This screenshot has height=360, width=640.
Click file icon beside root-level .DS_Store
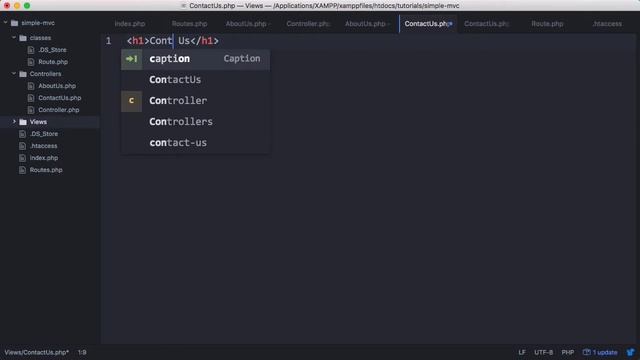coord(22,134)
